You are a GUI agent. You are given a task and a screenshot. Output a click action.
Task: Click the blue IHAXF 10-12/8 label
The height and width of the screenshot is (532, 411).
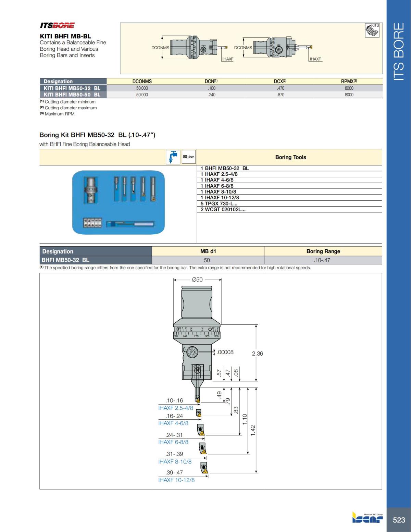click(x=176, y=480)
